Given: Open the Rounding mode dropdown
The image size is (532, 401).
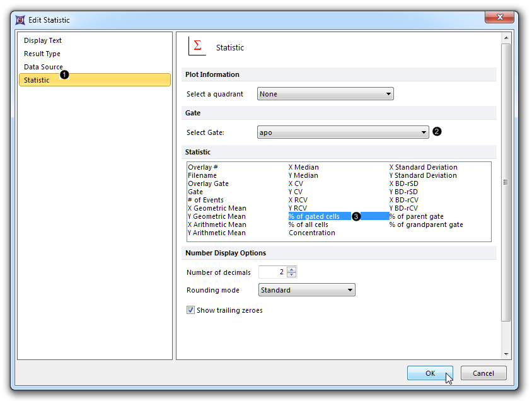Looking at the screenshot, I should tap(306, 290).
